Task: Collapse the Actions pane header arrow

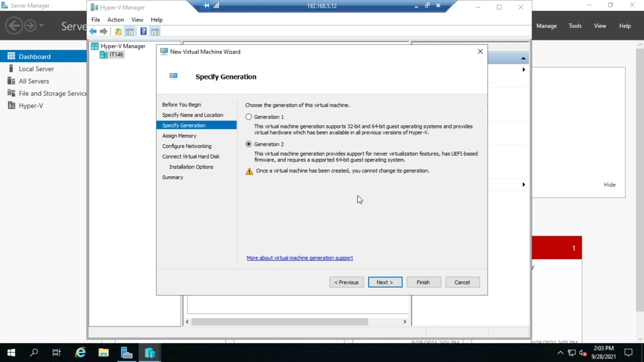Action: (x=523, y=58)
